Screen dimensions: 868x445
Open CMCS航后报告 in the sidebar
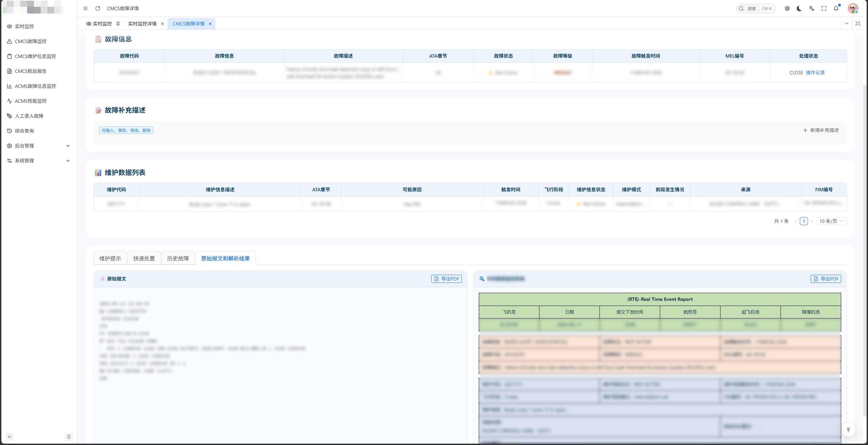pyautogui.click(x=39, y=71)
